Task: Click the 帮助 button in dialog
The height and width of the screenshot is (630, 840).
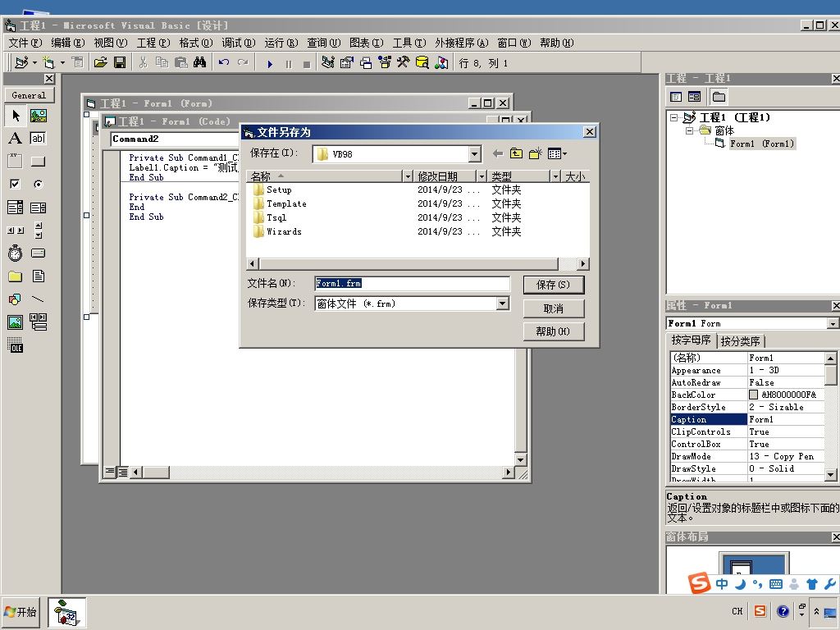Action: [x=554, y=331]
